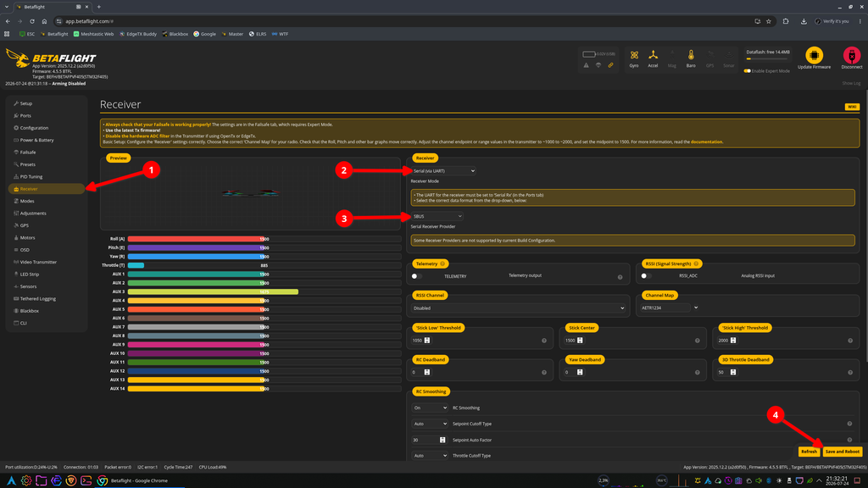This screenshot has width=868, height=488.
Task: Click the Gyro sensor icon
Action: coord(634,55)
